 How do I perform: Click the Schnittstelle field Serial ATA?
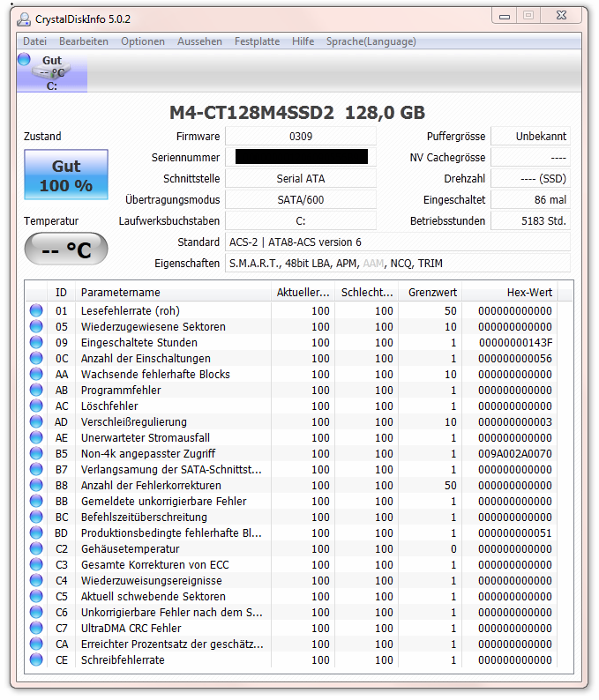(x=301, y=179)
